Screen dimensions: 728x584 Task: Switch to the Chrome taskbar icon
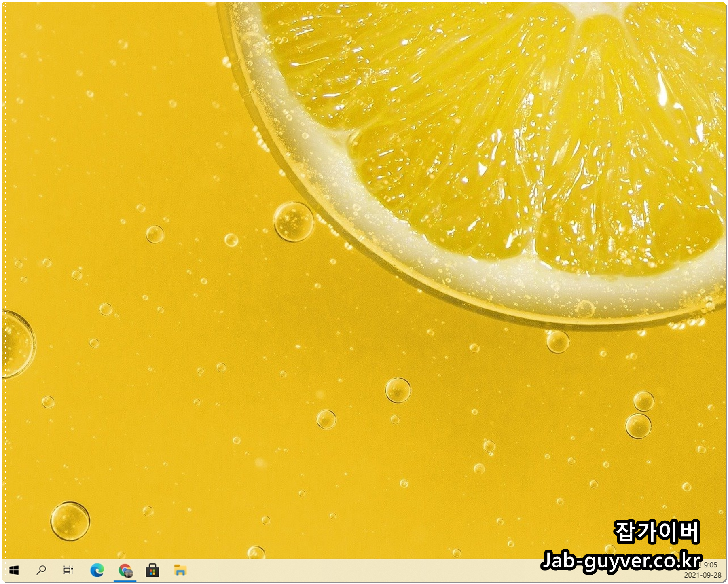click(125, 570)
